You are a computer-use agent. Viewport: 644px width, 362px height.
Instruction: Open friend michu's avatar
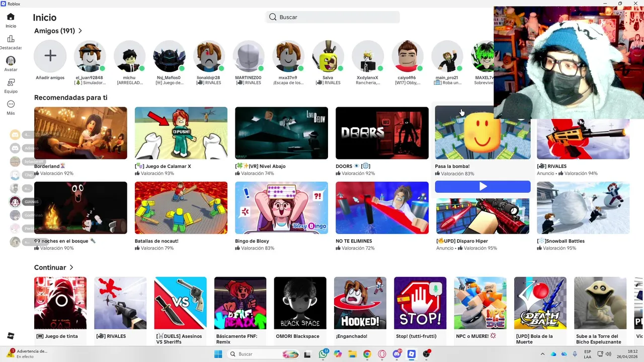pos(129,56)
